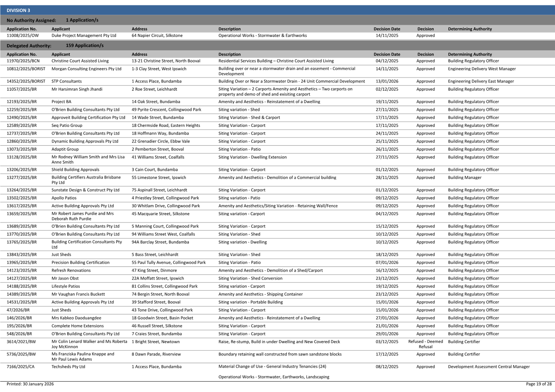This screenshot has height=392, width=555.
Task: Open application 14352/2025/BORIST entry
Action: (26, 81)
